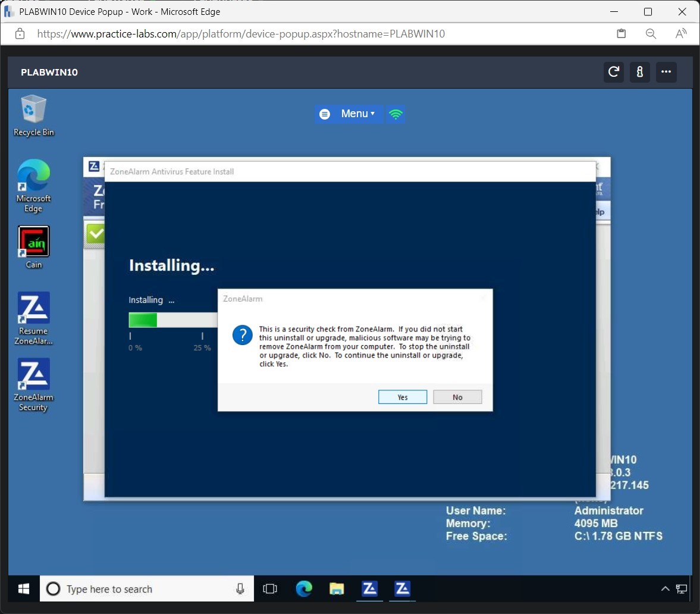Viewport: 700px width, 614px height.
Task: Open Task View from the taskbar
Action: point(271,588)
